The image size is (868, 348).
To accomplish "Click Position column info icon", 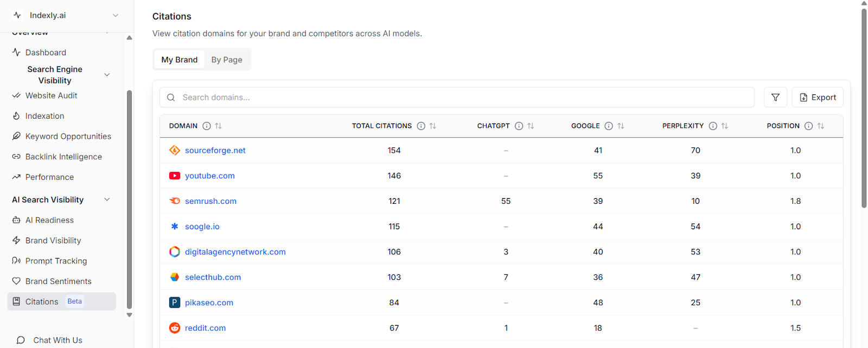I will (808, 126).
